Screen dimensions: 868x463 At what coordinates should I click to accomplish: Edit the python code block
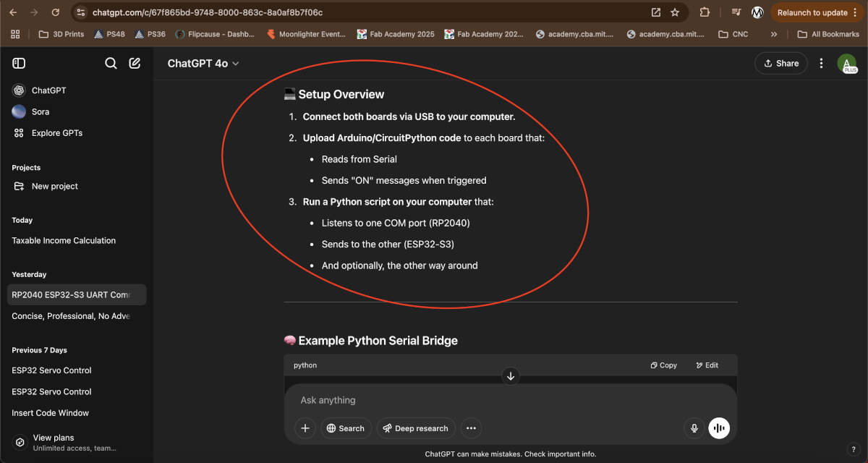707,365
